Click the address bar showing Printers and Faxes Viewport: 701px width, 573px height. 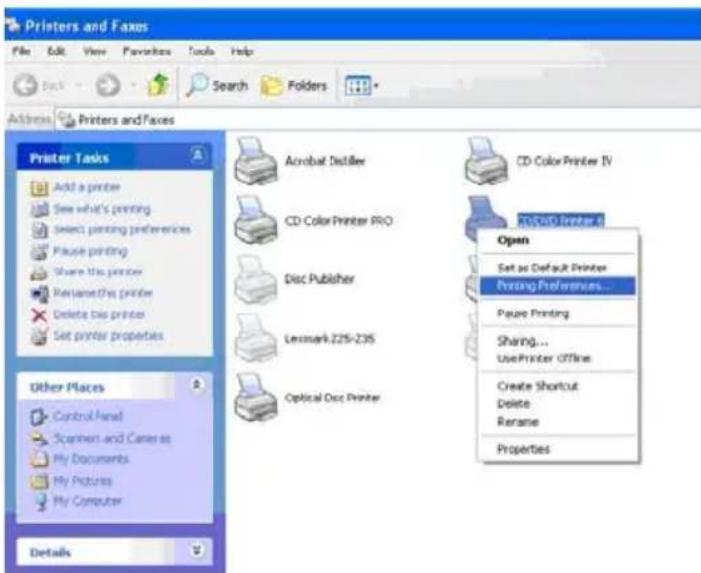(x=378, y=120)
